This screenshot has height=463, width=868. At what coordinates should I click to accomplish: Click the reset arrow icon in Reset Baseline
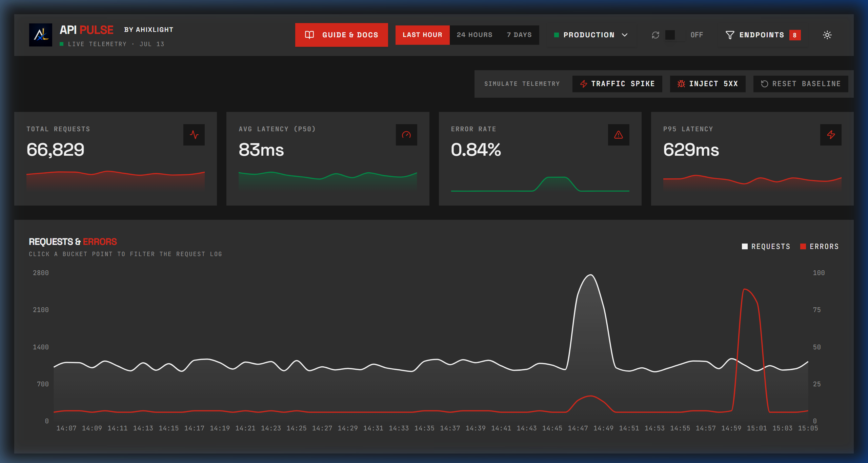(764, 84)
